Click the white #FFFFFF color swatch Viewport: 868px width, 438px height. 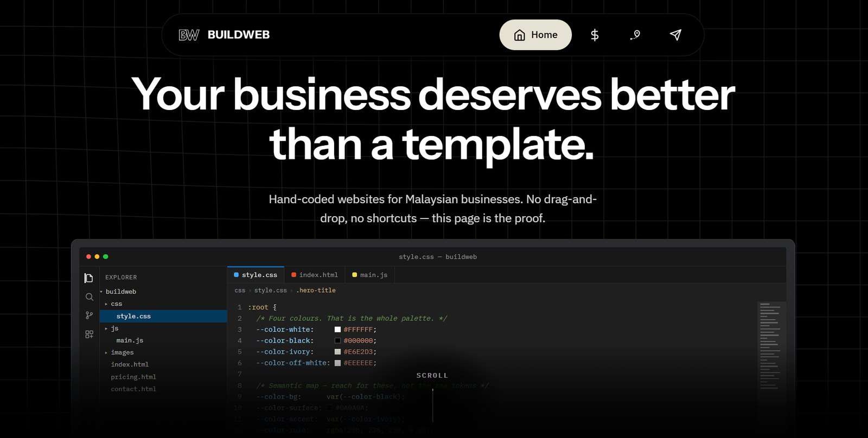337,330
